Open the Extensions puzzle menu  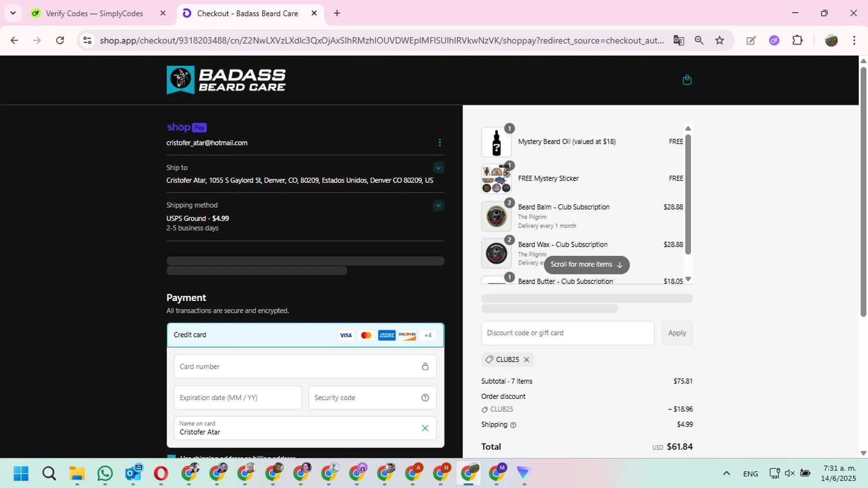pos(797,41)
